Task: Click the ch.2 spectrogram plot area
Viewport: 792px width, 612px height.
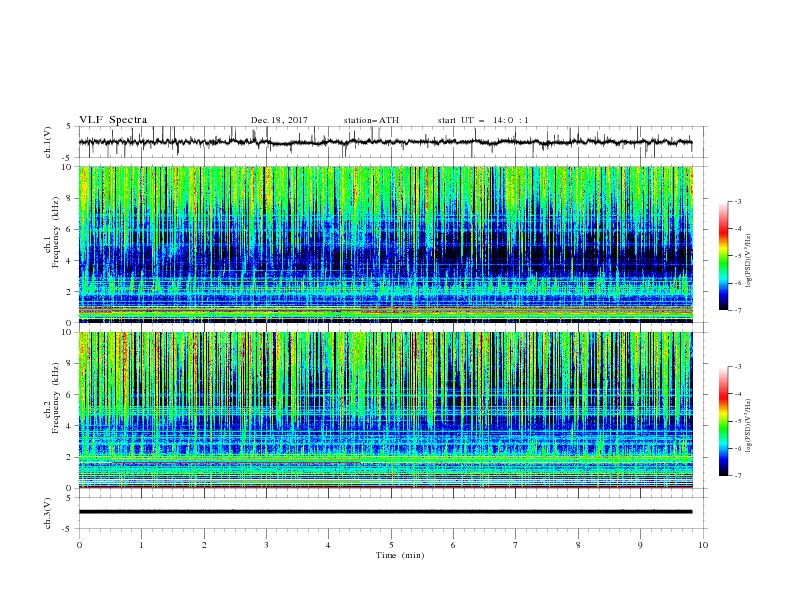Action: click(x=386, y=410)
